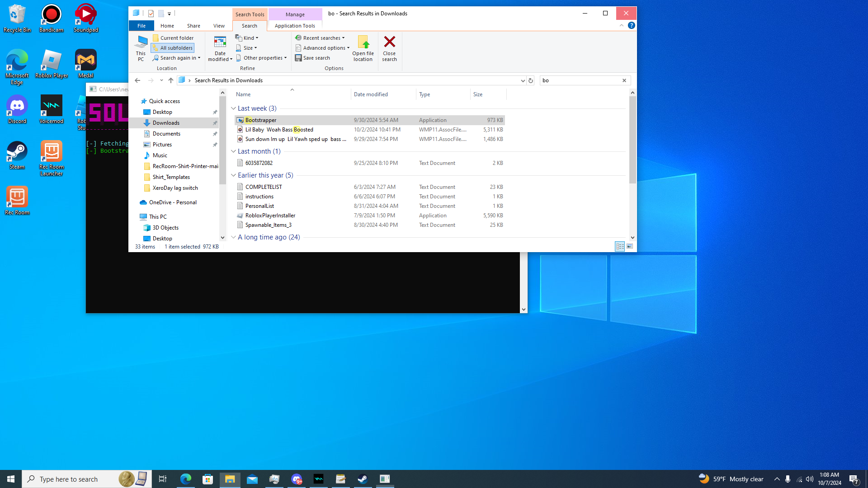Click Close search red X icon
The height and width of the screenshot is (488, 868).
tap(389, 42)
